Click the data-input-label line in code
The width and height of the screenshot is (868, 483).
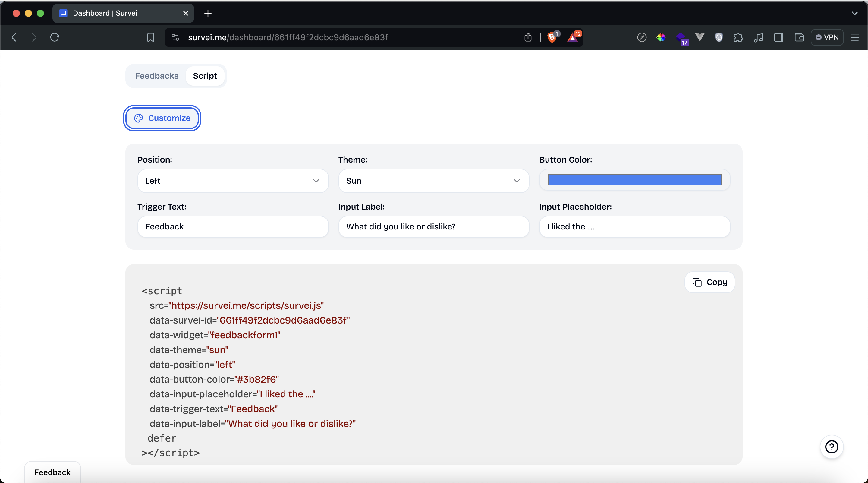point(253,424)
